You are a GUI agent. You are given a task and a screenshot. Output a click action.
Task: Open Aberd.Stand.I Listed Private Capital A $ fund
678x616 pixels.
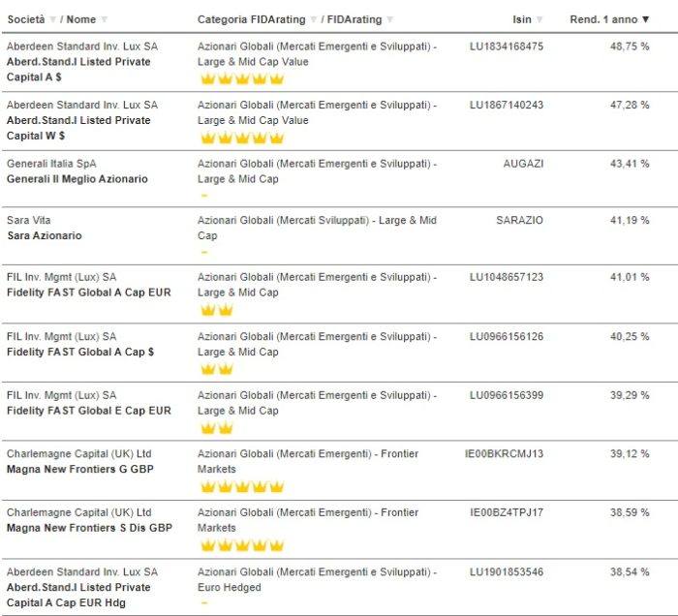[x=78, y=69]
